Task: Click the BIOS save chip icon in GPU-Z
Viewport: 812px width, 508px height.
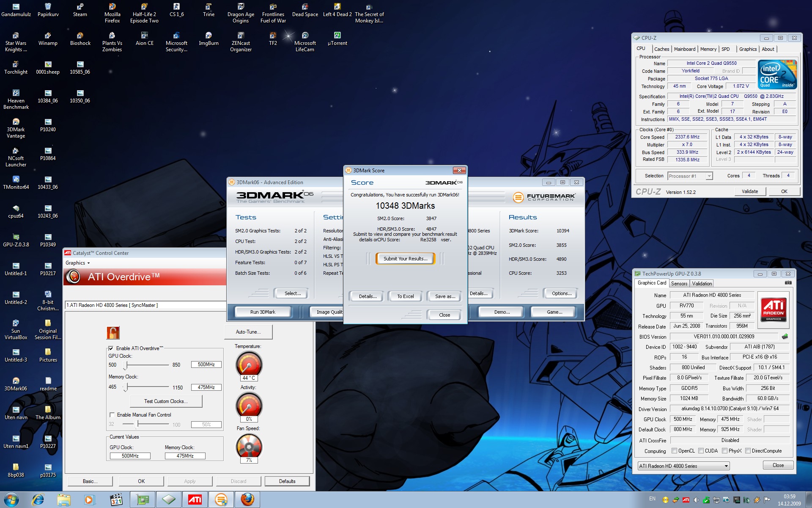Action: tap(785, 337)
